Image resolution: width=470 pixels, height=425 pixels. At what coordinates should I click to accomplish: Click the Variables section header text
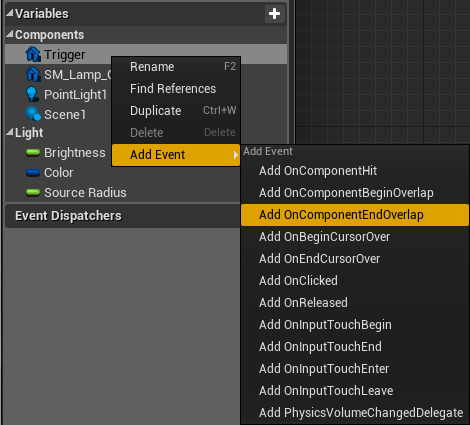click(x=42, y=14)
